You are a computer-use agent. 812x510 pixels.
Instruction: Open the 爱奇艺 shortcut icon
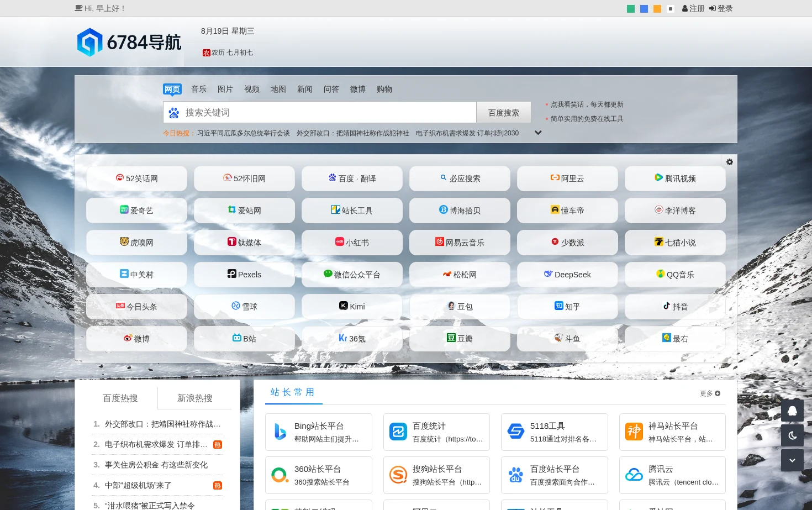coord(124,209)
